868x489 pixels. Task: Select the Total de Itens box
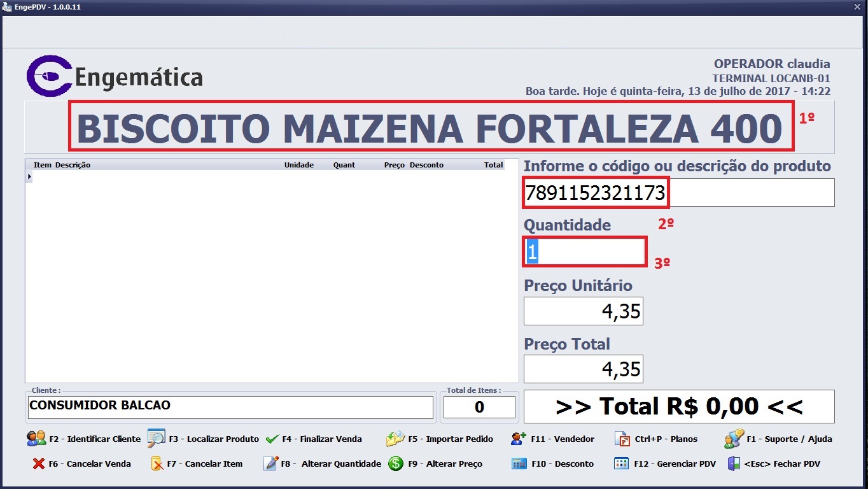pos(479,407)
